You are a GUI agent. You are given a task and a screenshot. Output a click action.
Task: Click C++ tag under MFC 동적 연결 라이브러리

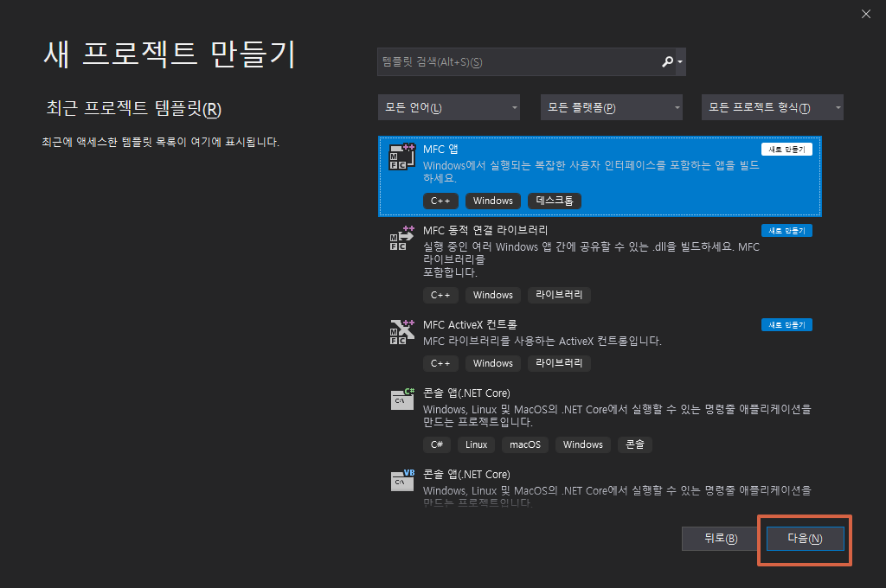point(440,295)
